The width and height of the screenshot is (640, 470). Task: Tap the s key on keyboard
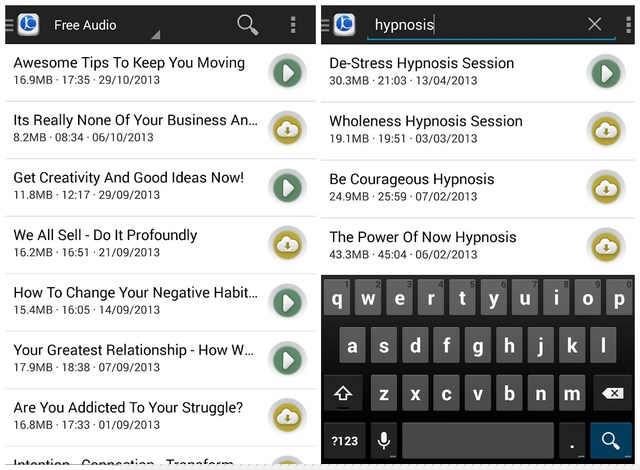coord(384,345)
